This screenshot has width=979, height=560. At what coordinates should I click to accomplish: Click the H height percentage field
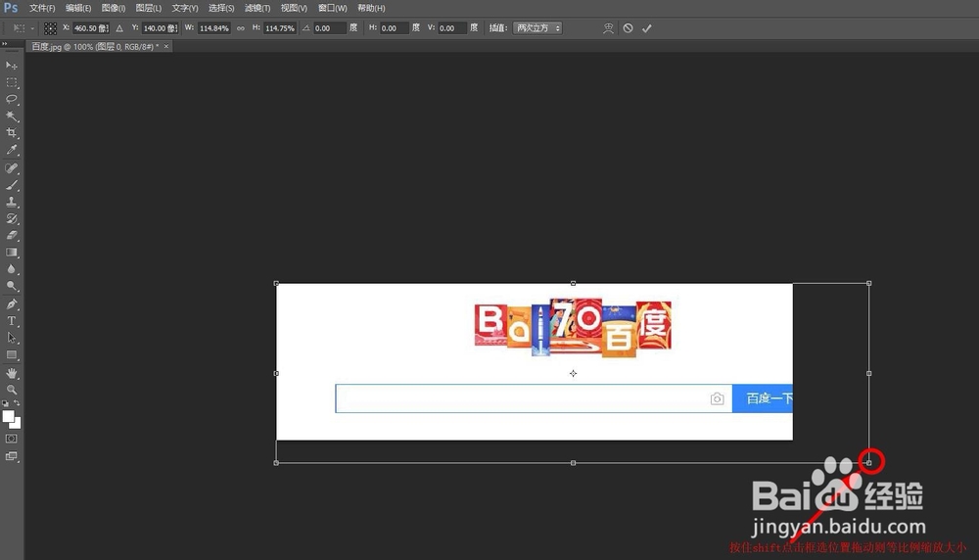click(280, 28)
